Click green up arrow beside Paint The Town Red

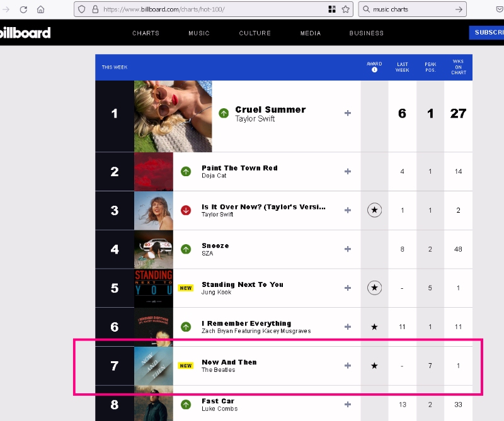186,171
